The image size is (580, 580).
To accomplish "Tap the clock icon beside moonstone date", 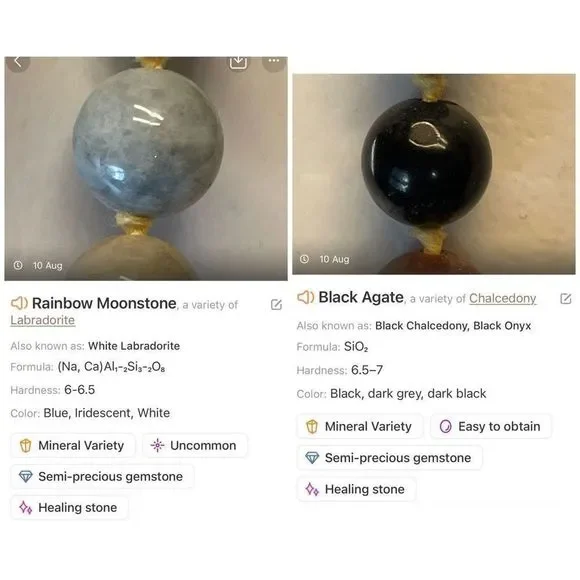I will coord(18,265).
